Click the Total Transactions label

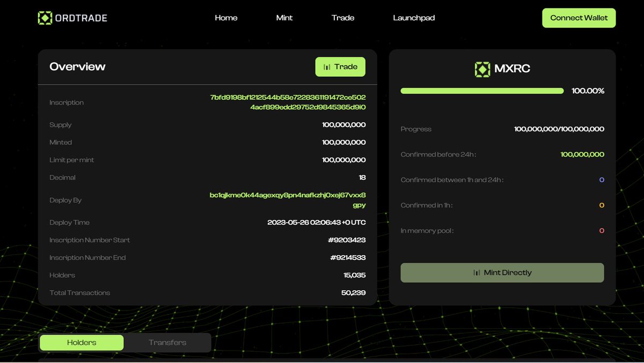click(x=80, y=293)
